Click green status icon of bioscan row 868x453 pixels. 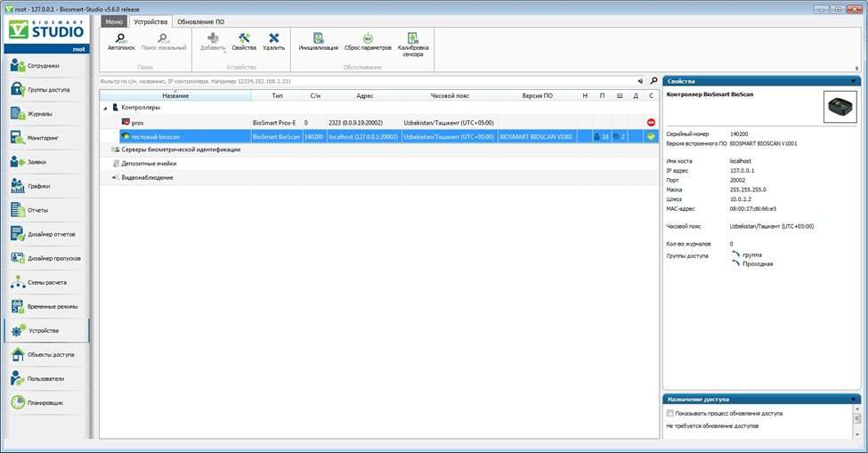click(651, 136)
